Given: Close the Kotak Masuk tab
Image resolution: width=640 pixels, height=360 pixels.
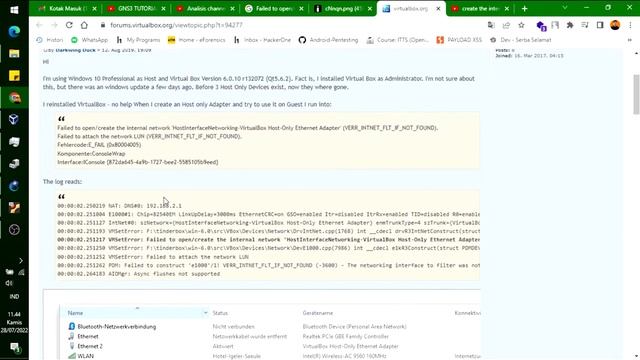Looking at the screenshot, I should point(95,8).
